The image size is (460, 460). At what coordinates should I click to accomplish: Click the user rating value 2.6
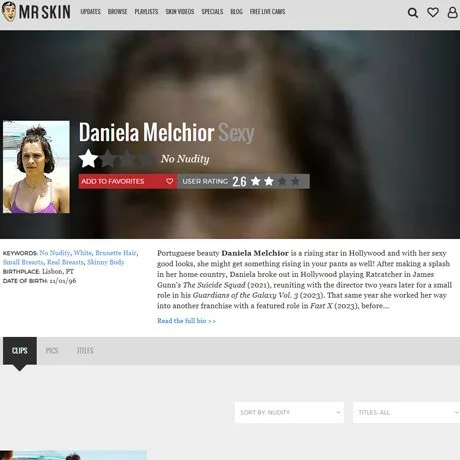click(x=239, y=182)
